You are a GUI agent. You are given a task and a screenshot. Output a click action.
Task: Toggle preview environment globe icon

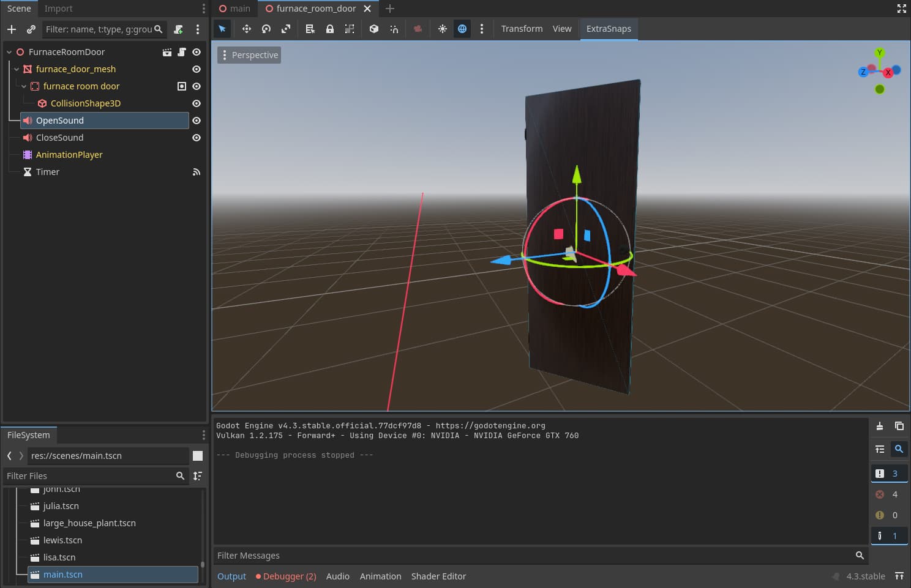[x=462, y=29]
